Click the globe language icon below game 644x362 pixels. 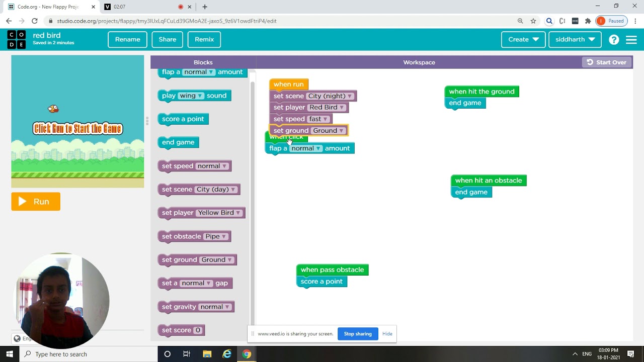17,338
